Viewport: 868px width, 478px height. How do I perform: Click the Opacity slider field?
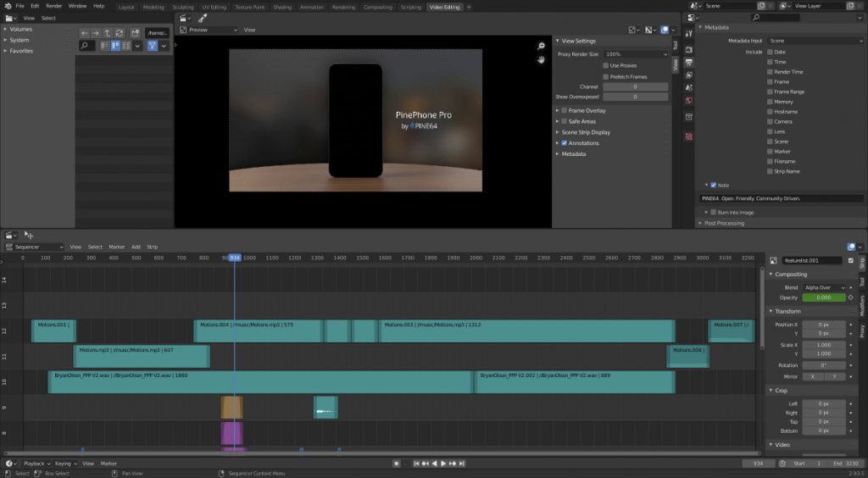823,297
